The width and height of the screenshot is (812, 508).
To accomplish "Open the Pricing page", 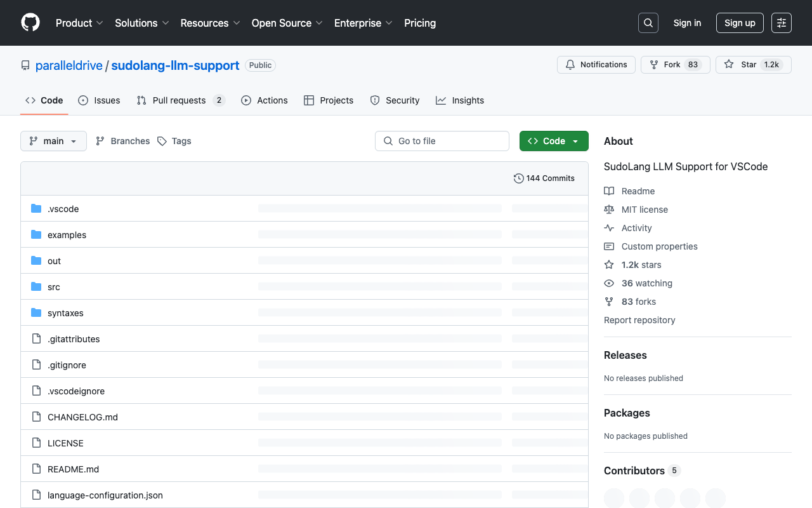I will coord(420,23).
